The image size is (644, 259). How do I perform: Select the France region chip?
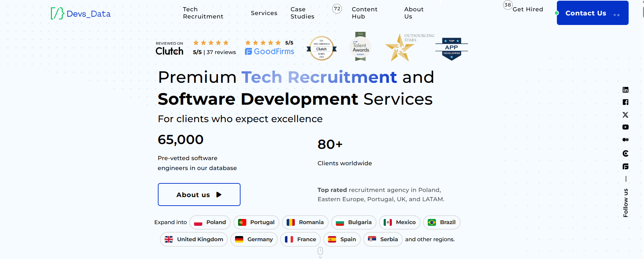pos(300,239)
